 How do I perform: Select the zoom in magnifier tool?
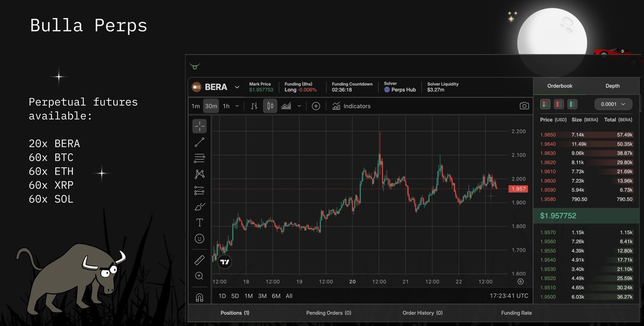point(199,276)
